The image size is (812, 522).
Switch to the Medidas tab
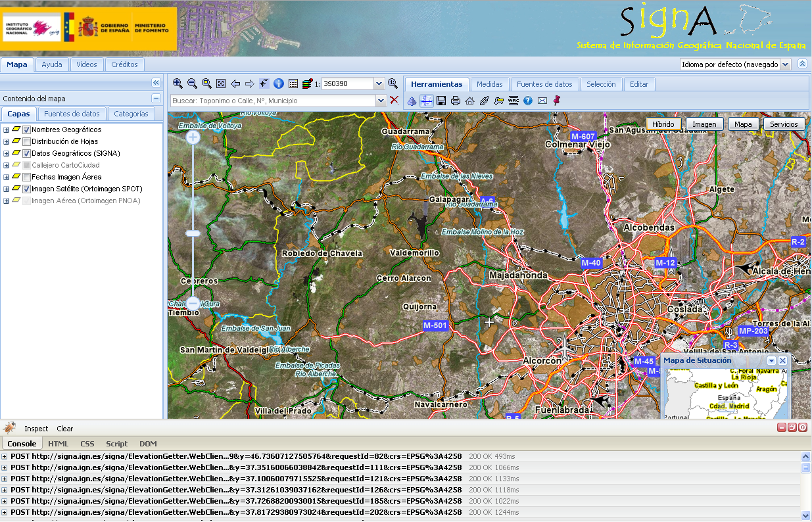click(x=490, y=84)
